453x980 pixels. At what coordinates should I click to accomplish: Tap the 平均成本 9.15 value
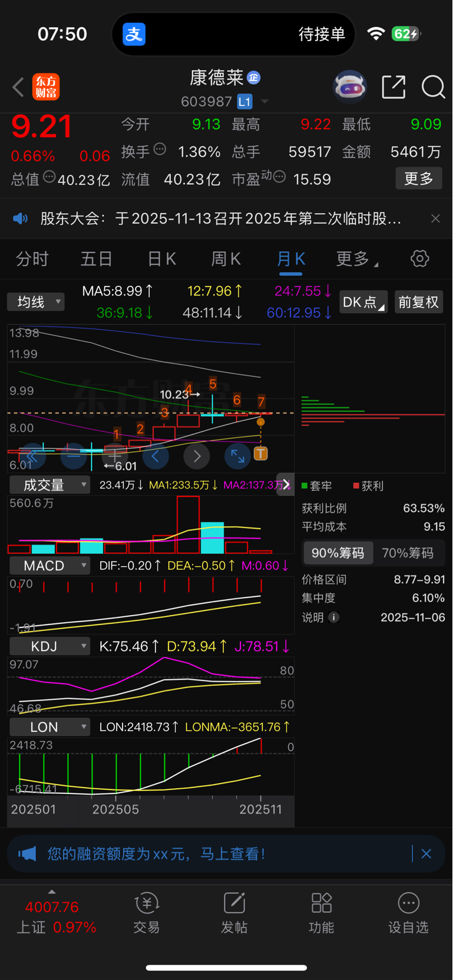434,527
